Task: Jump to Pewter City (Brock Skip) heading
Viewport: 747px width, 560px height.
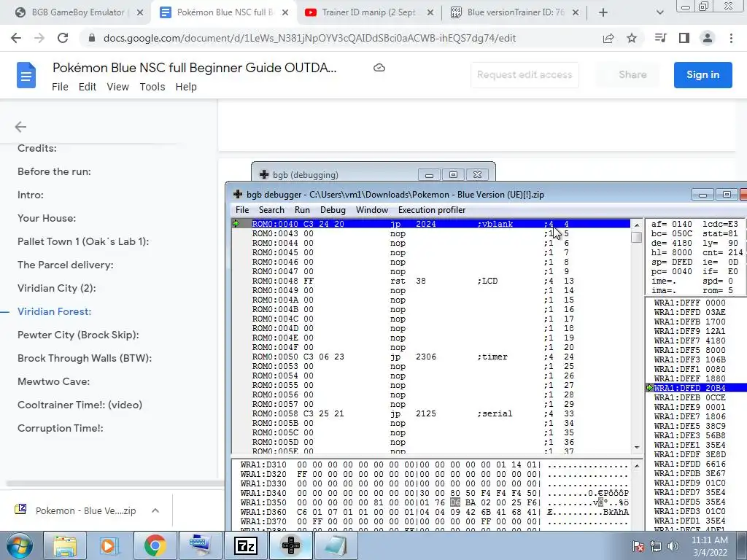Action: pyautogui.click(x=78, y=335)
